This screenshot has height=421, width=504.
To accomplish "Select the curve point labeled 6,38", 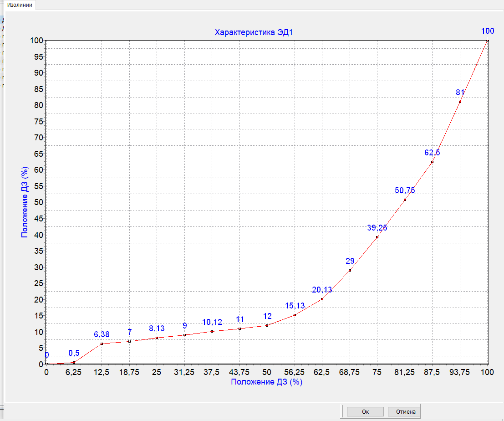I will click(x=102, y=344).
